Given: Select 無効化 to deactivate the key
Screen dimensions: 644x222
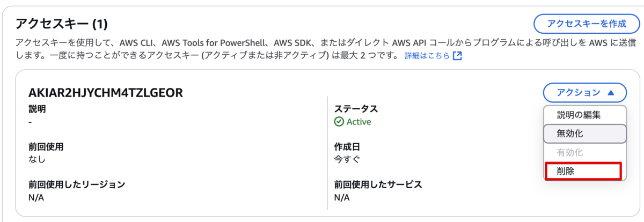Looking at the screenshot, I should 585,134.
